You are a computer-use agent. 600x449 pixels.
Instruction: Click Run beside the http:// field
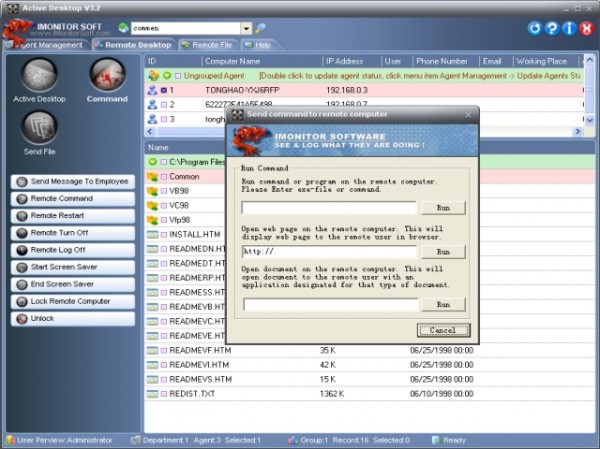(443, 252)
